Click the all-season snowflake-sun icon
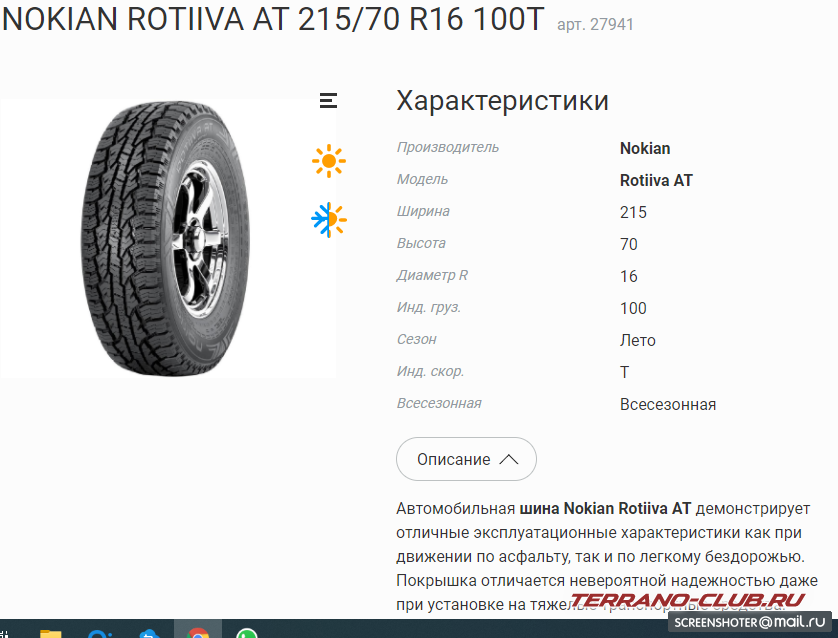The image size is (838, 638). point(329,220)
